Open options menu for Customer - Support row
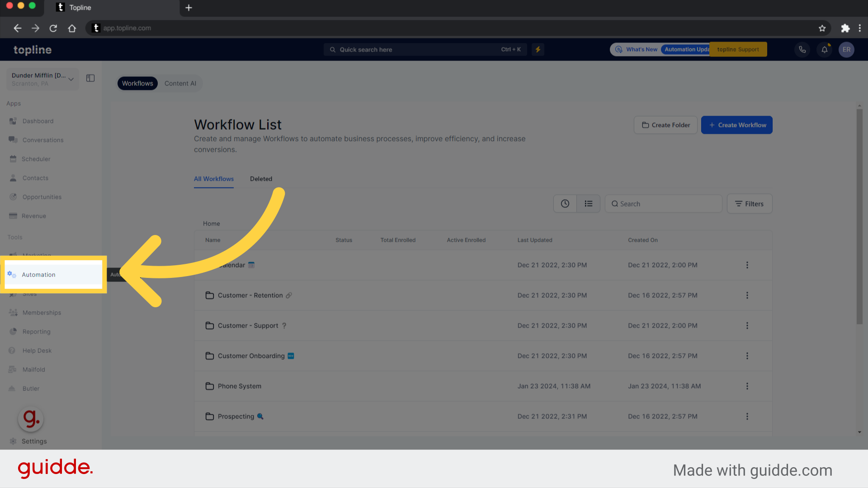 tap(747, 326)
